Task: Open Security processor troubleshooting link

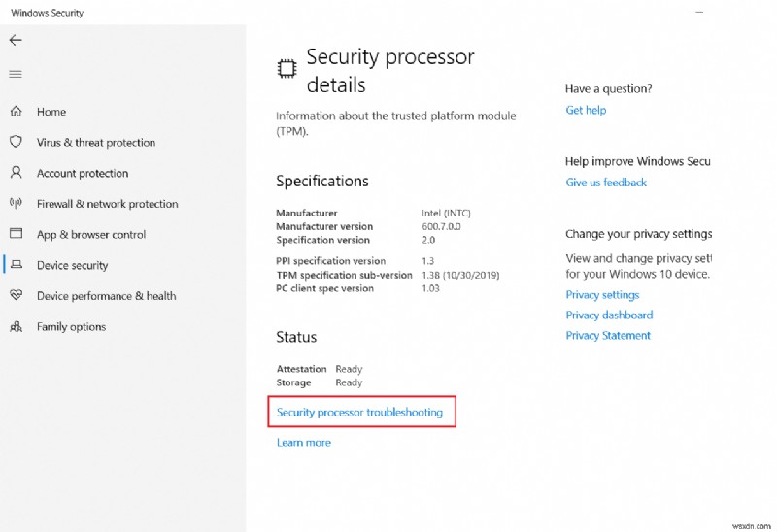Action: pyautogui.click(x=359, y=413)
